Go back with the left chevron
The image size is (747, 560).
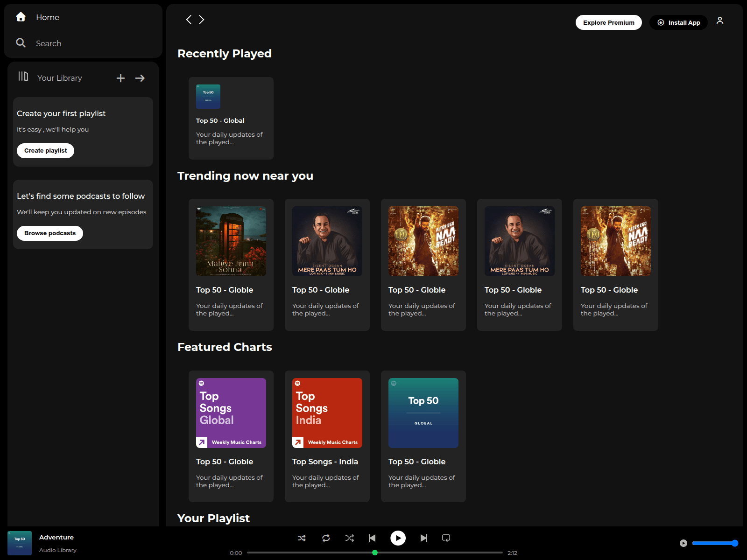point(189,20)
